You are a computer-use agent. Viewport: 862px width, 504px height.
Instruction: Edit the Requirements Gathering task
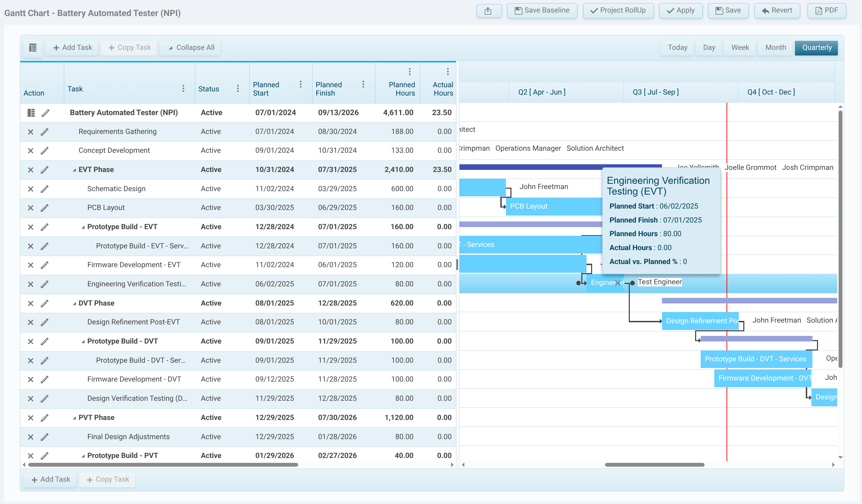[44, 132]
